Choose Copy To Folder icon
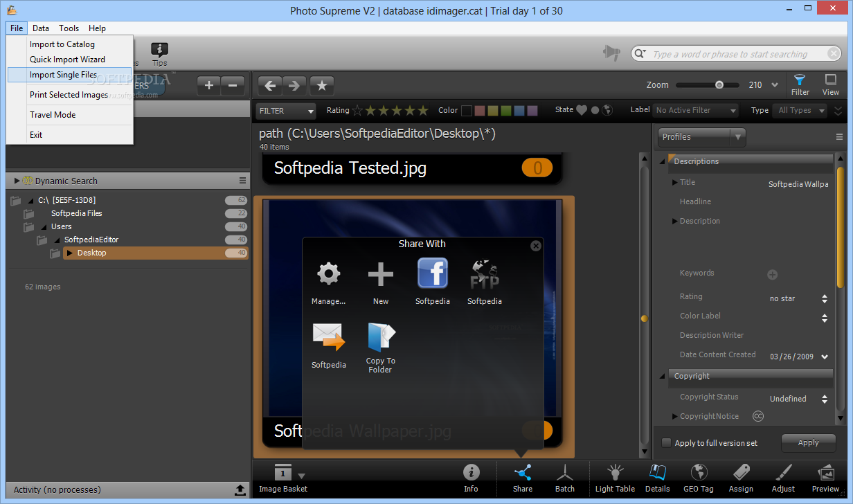This screenshot has height=504, width=853. [x=380, y=337]
